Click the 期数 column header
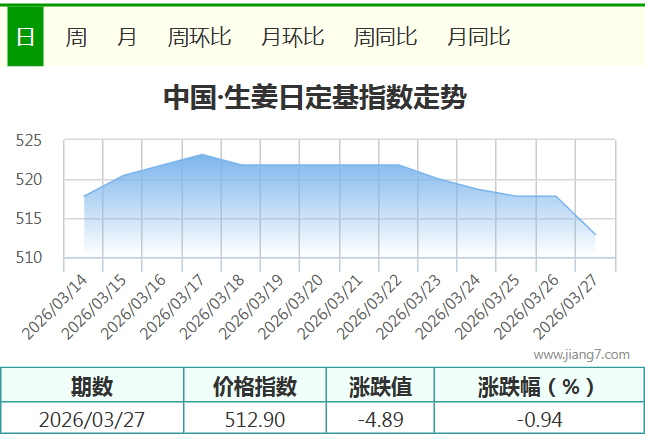The height and width of the screenshot is (440, 645). pyautogui.click(x=92, y=386)
